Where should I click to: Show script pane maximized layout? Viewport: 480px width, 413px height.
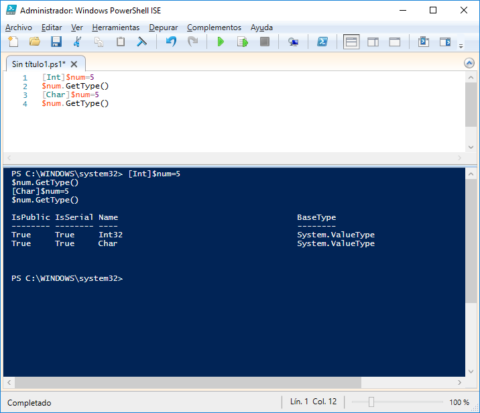395,42
